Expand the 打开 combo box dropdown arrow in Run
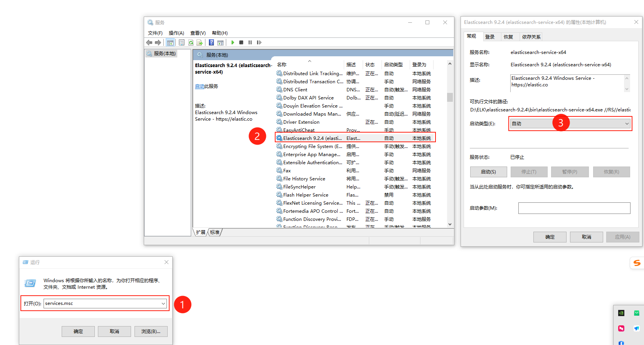Viewport: 644px width, 345px height. point(163,304)
